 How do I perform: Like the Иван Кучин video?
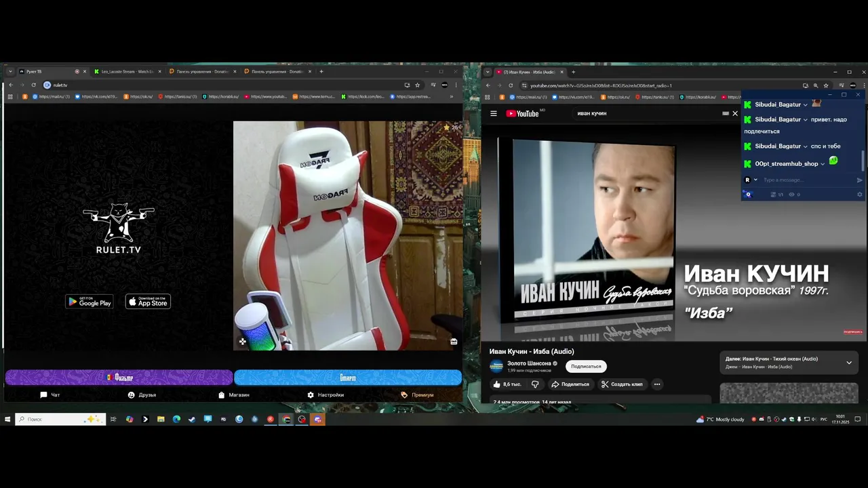point(507,384)
